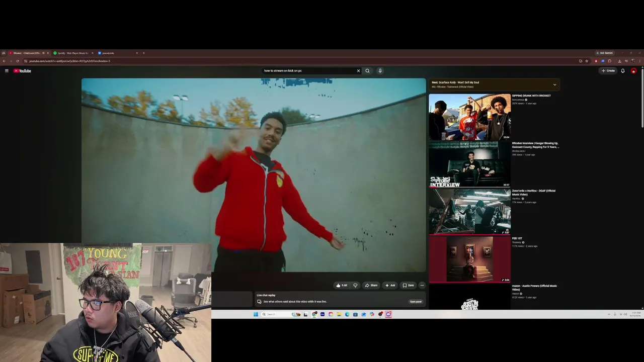Open File Explorer from the taskbar
Screen dimensions: 644x362
pos(339,314)
